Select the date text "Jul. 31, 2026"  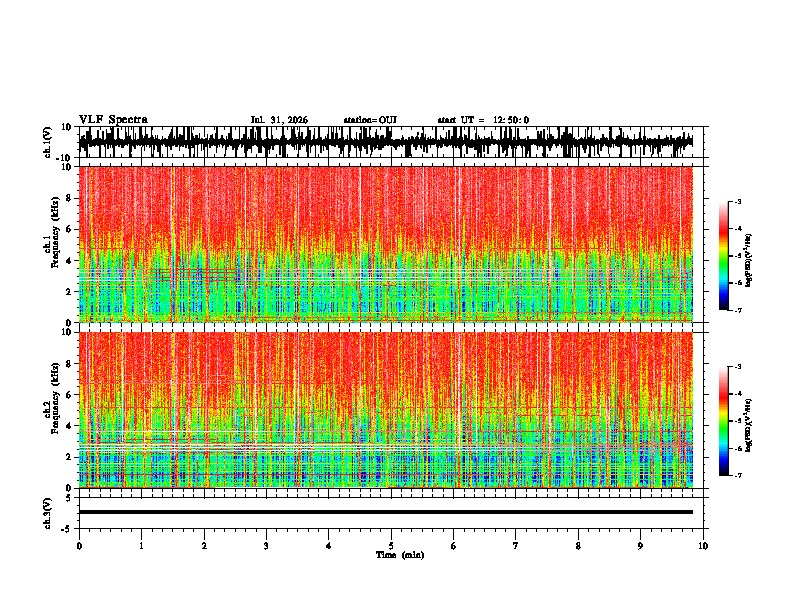[279, 120]
